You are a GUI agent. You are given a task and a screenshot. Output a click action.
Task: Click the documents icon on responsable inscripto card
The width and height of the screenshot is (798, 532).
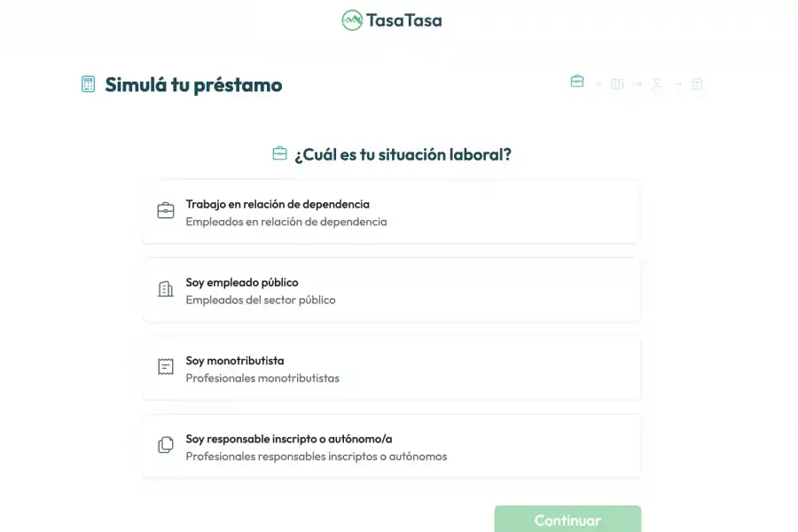[x=165, y=444]
